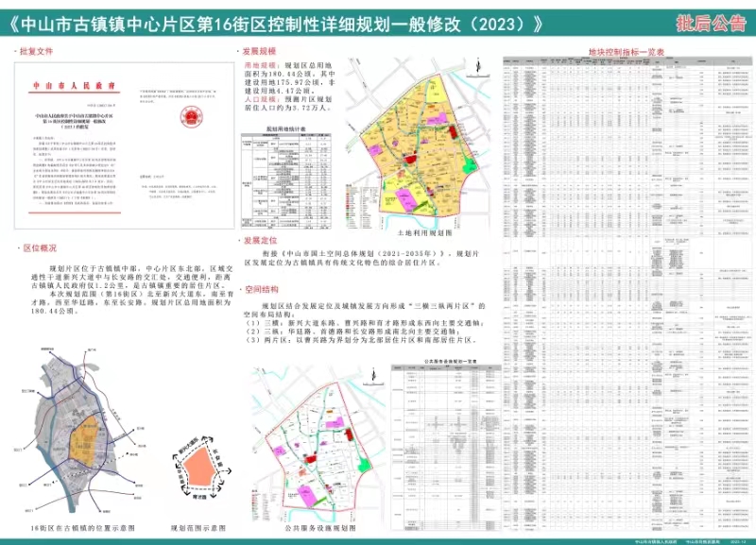This screenshot has width=756, height=545.
Task: Click the 规划用地统计表 table title
Action: pyautogui.click(x=286, y=129)
